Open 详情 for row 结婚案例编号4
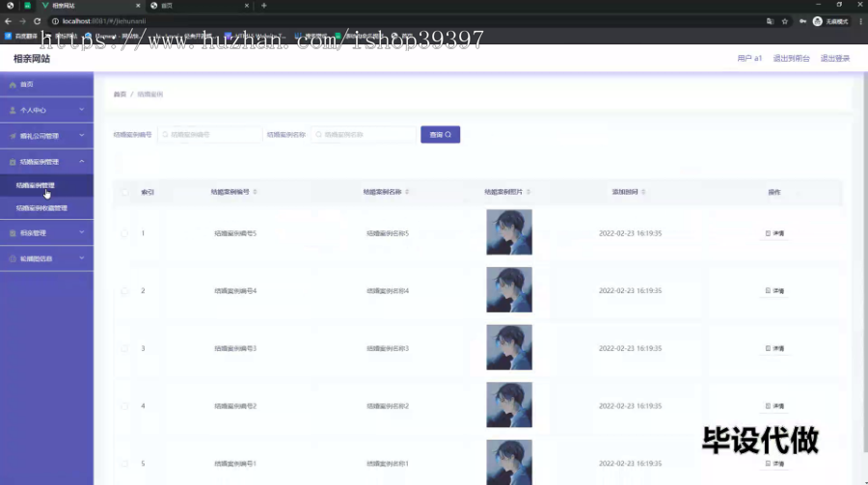The image size is (868, 485). pos(774,290)
